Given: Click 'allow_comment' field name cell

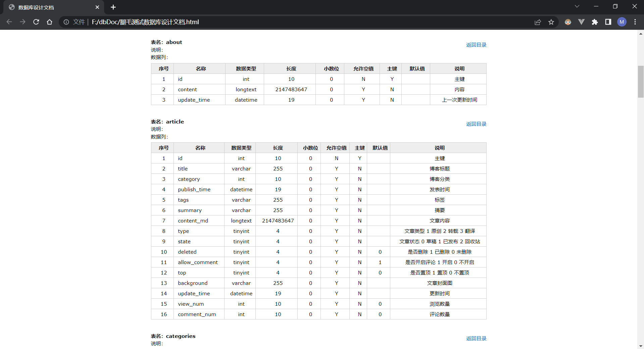Looking at the screenshot, I should coord(199,262).
